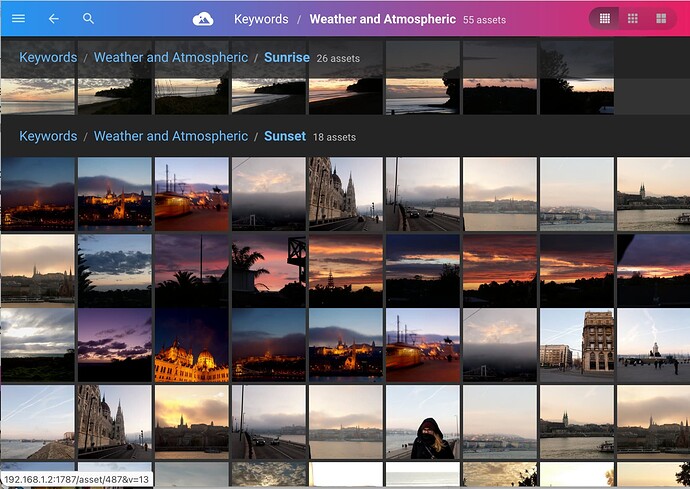Switch to the large tile view
Screen dimensions: 690x489
(x=661, y=18)
